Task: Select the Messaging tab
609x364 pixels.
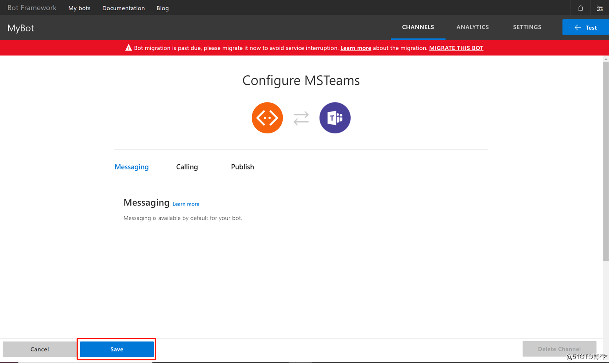Action: [132, 167]
